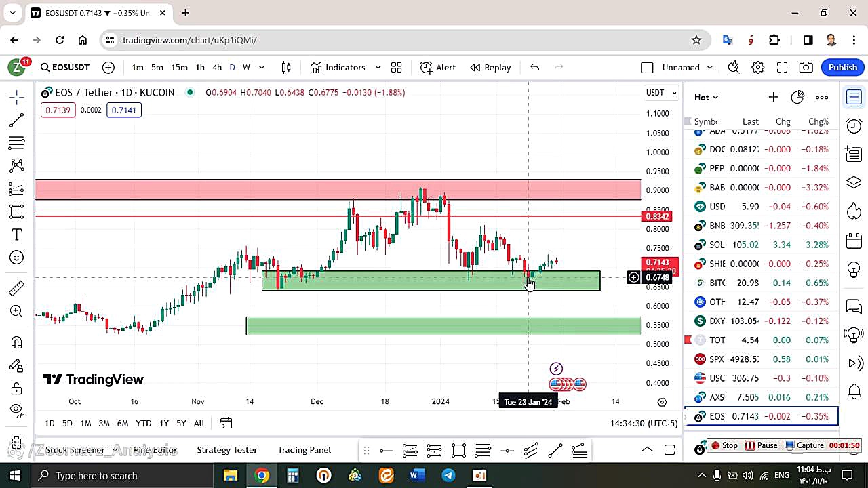Select the crosshair cursor tool
868x488 pixels.
tap(17, 98)
